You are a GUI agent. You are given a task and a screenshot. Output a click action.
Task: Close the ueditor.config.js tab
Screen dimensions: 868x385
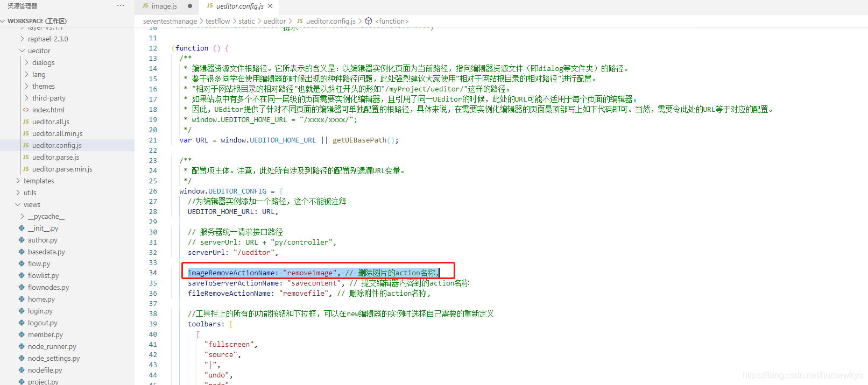tap(270, 6)
